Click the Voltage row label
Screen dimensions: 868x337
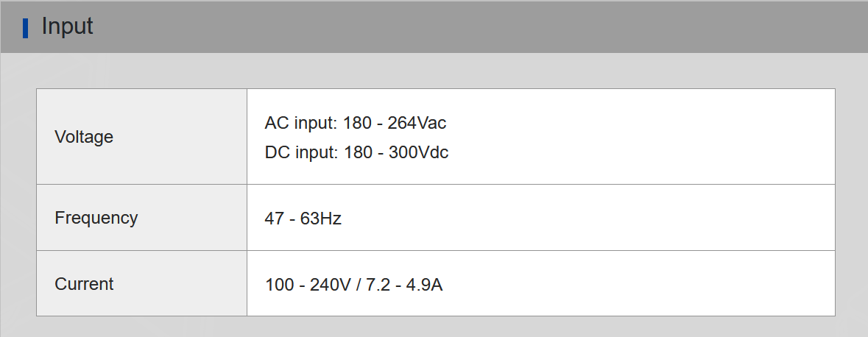click(84, 137)
